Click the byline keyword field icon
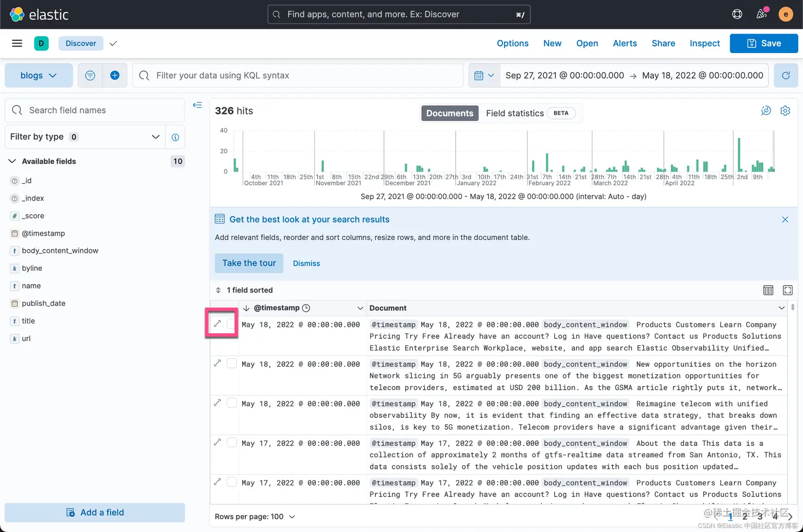Screen dimensions: 803x532 pyautogui.click(x=14, y=269)
